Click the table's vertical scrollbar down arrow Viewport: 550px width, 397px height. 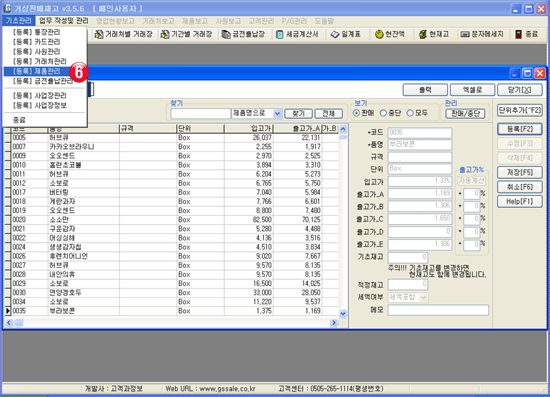(x=343, y=314)
